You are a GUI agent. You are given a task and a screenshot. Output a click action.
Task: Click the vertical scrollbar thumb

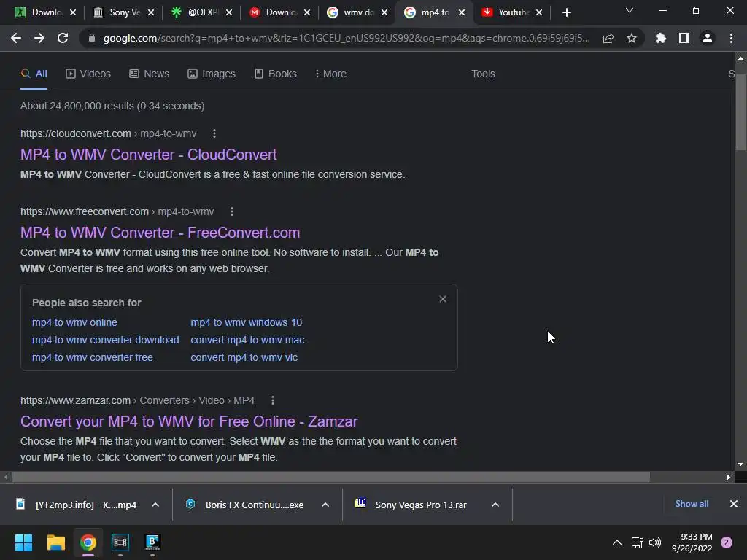pos(740,112)
